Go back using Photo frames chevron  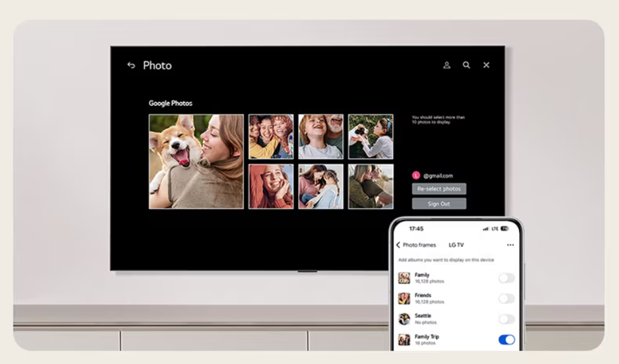tap(398, 245)
